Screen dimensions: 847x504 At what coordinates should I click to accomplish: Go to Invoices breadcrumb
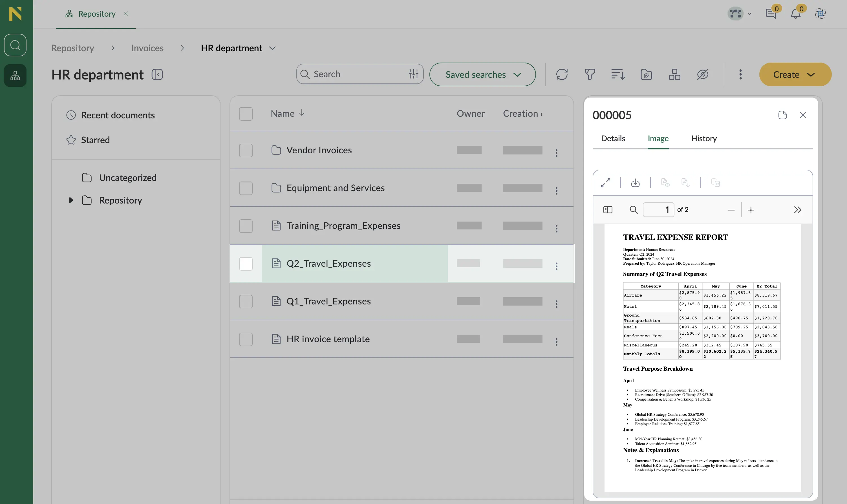pyautogui.click(x=147, y=48)
